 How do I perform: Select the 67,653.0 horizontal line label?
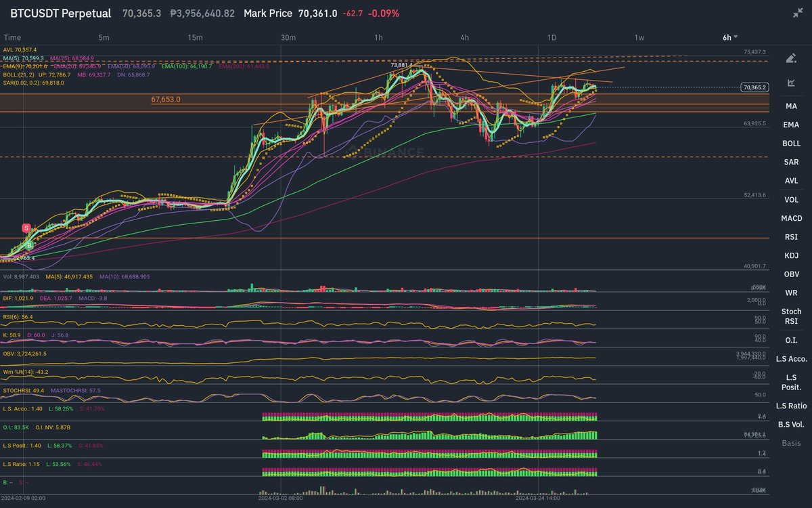[x=166, y=100]
